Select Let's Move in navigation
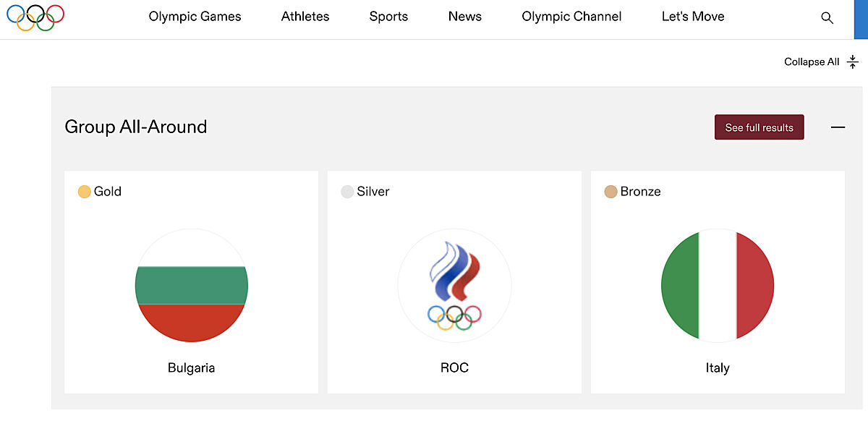 pos(693,17)
